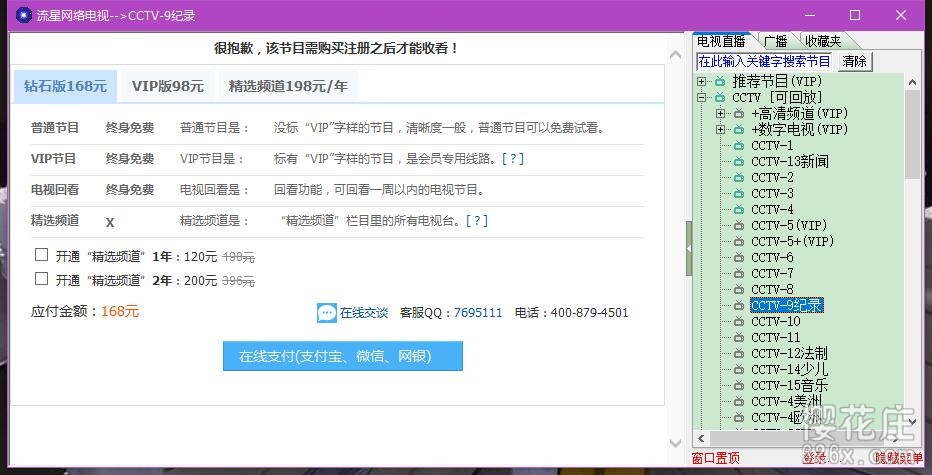This screenshot has height=475, width=932.
Task: Click the TV icon beside CCTV [可回放]
Action: 720,97
